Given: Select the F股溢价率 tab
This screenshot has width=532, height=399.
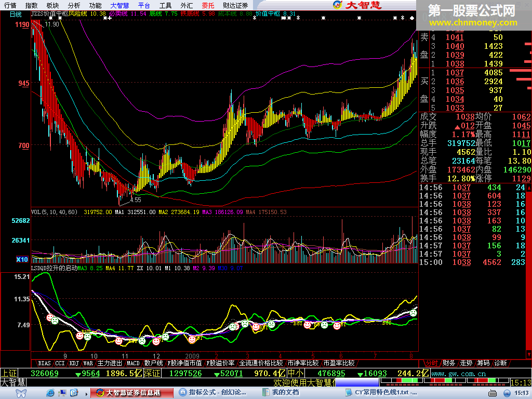Looking at the screenshot, I should [220, 363].
